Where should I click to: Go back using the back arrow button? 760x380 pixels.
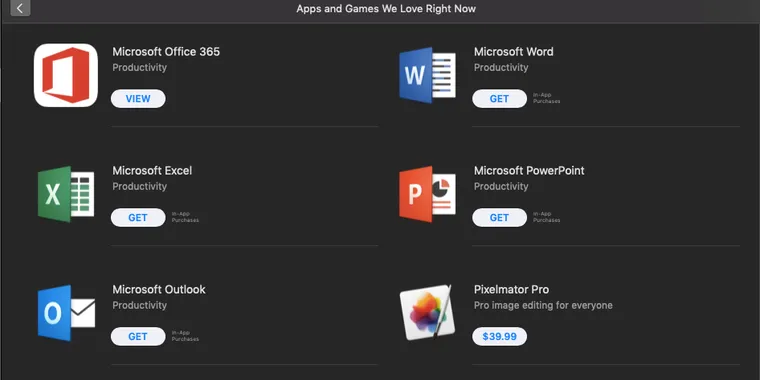click(x=20, y=8)
